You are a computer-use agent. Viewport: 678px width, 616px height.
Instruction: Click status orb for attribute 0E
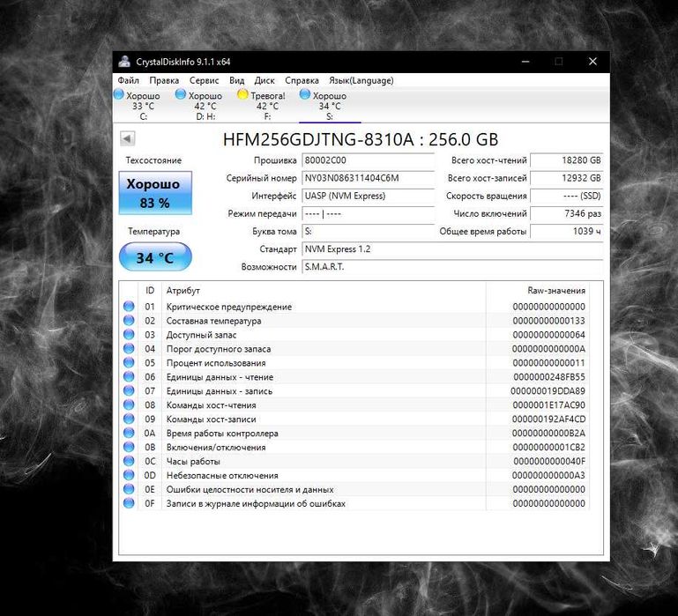tap(129, 489)
